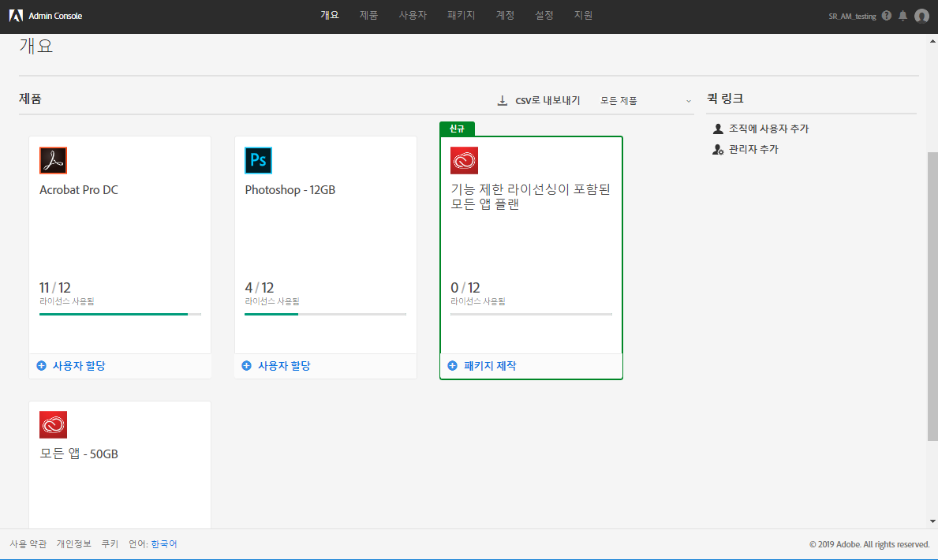Click the Photoshop Ps product icon

(x=258, y=159)
